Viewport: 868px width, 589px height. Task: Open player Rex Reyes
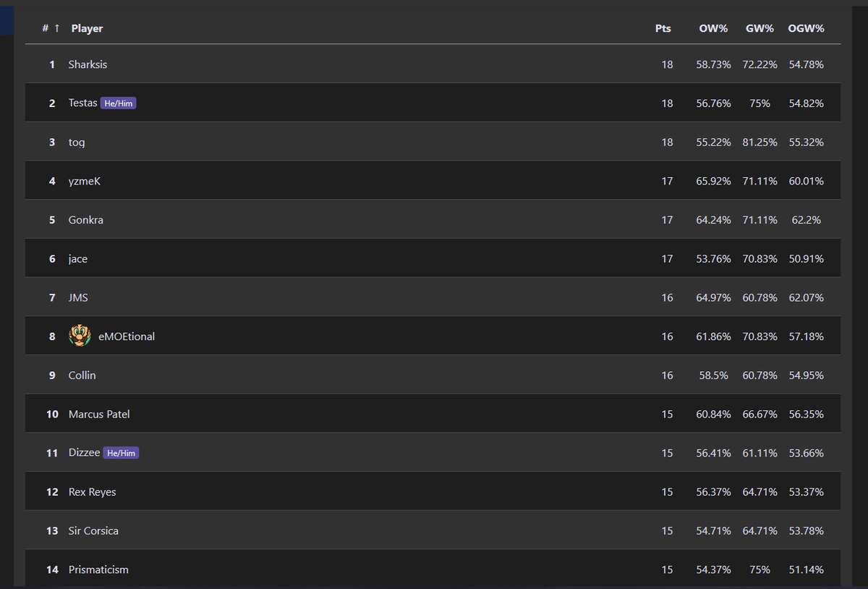click(92, 492)
